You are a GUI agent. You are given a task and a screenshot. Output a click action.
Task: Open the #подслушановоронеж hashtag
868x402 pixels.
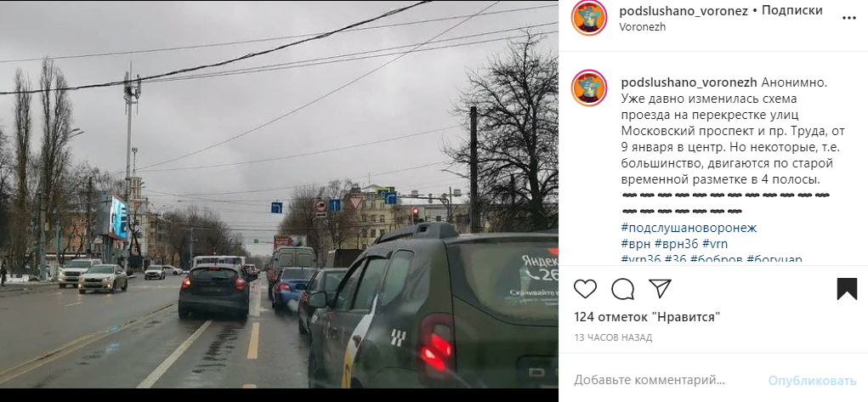[689, 228]
